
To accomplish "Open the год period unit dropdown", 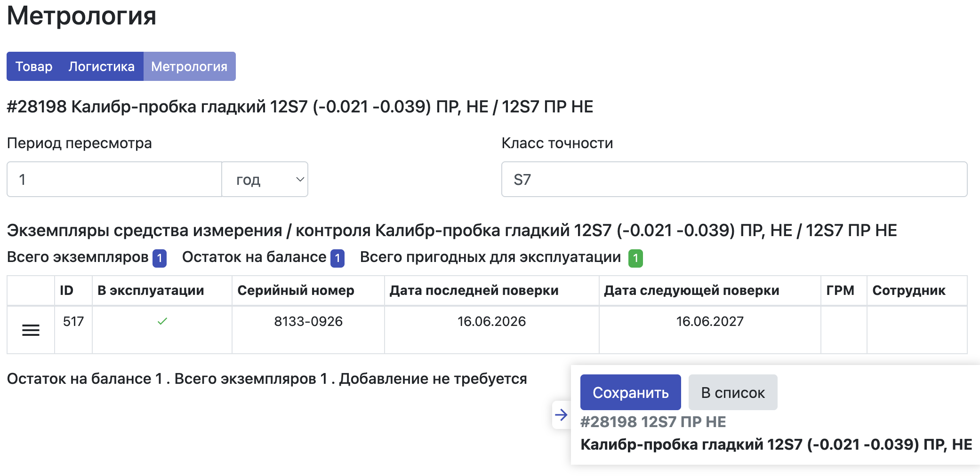I will point(265,179).
